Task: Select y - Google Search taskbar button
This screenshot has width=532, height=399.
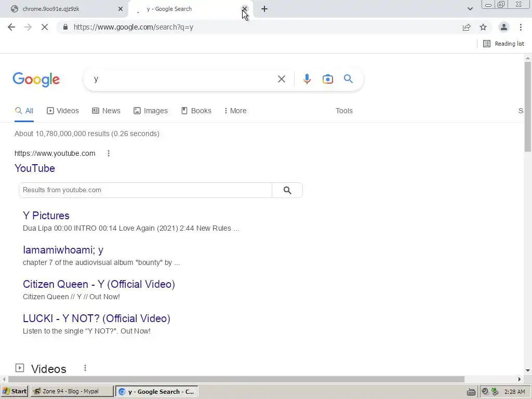Action: [157, 392]
